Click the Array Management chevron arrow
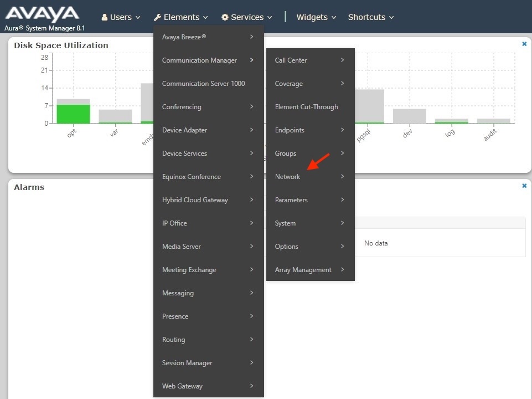Viewport: 532px width, 399px height. tap(342, 269)
